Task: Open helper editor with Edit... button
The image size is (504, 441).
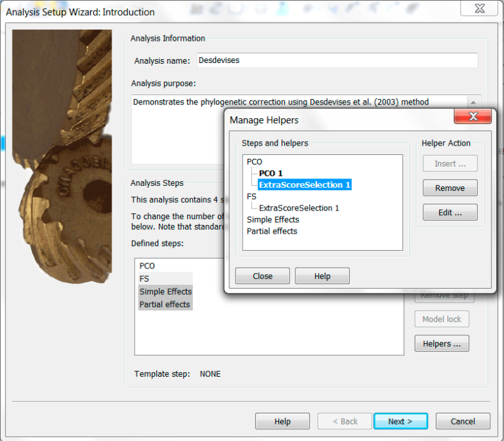Action: click(450, 213)
